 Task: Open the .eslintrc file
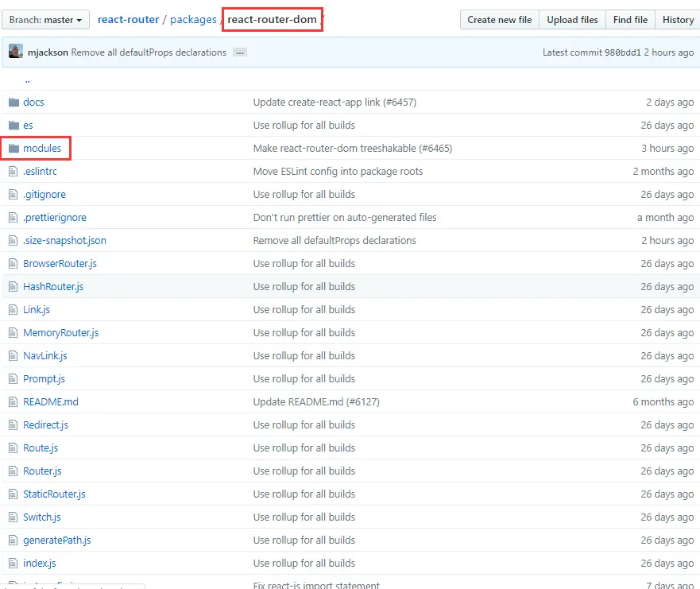(40, 172)
